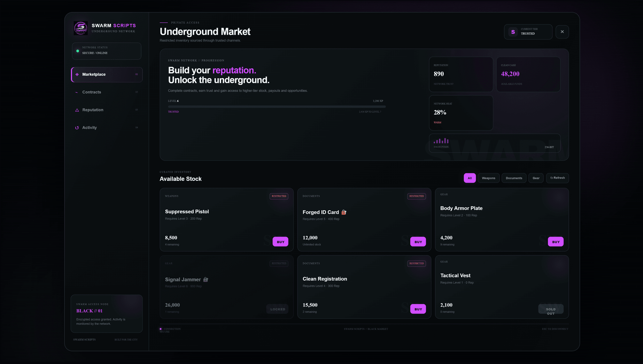Click the Tactical Vest item title
Screen dimensions: 643x364
pos(455,275)
